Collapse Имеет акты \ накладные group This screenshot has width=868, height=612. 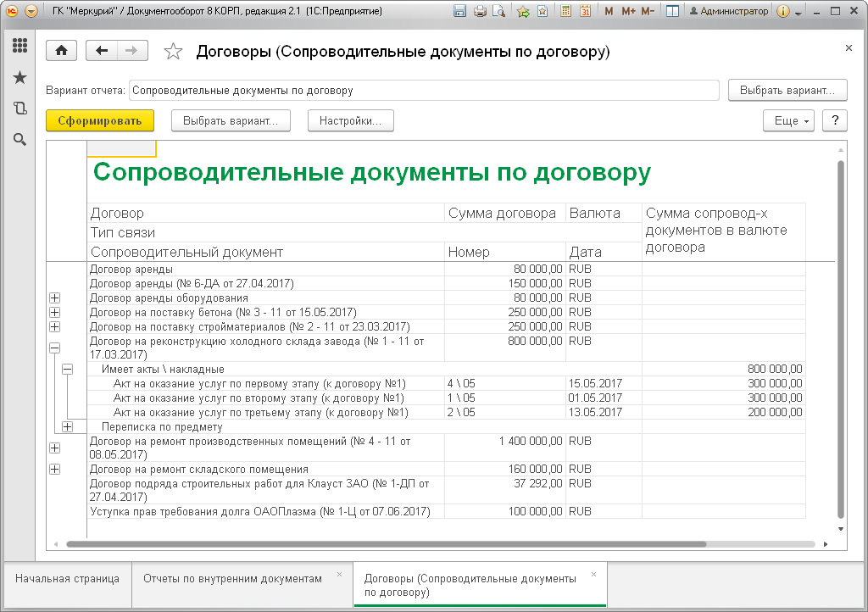tap(67, 369)
